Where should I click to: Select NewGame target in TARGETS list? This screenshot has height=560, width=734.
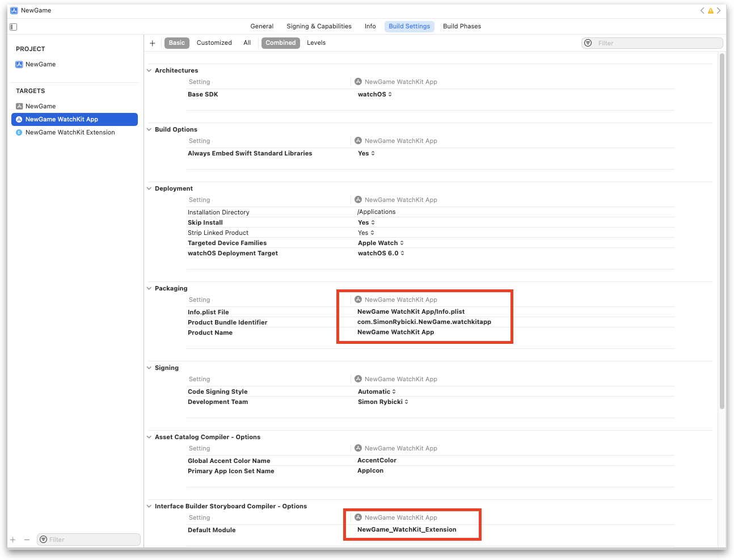click(x=41, y=107)
